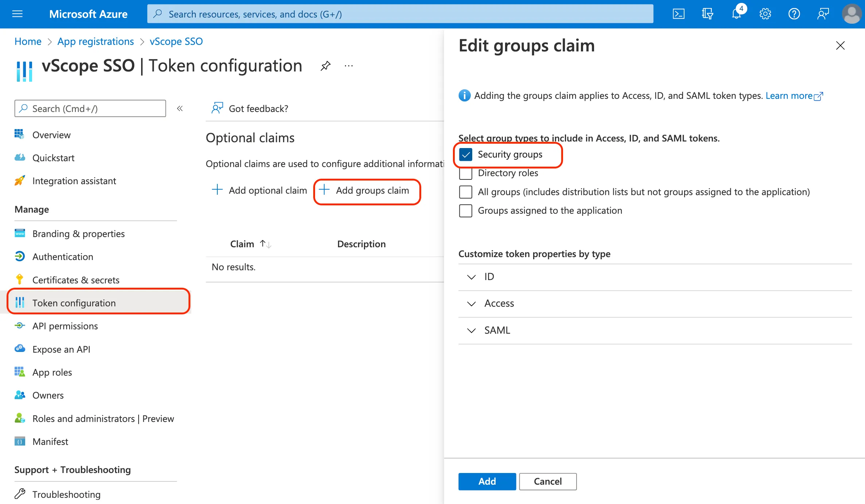Open vScope SSO breadcrumb link
This screenshot has height=504, width=865.
coord(176,41)
